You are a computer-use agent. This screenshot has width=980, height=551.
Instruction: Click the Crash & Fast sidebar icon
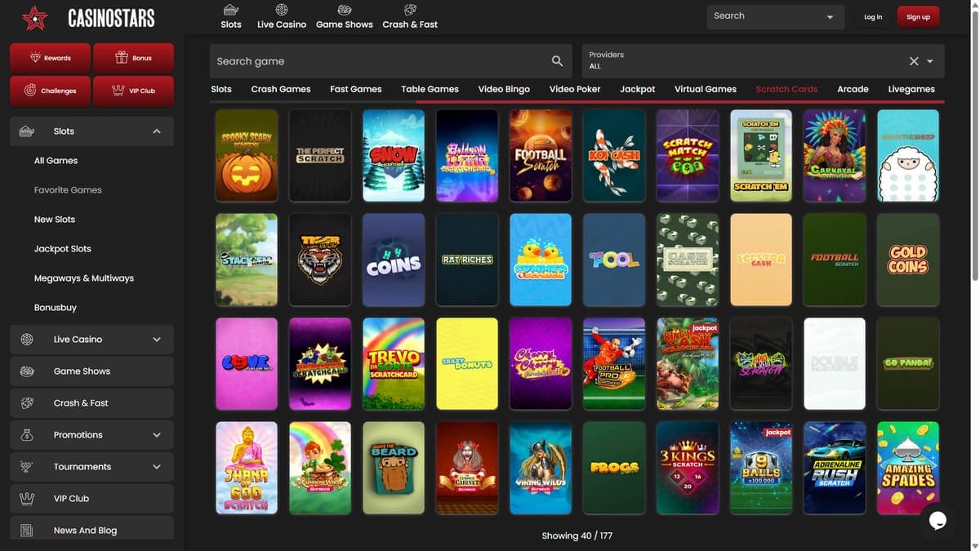(x=27, y=403)
